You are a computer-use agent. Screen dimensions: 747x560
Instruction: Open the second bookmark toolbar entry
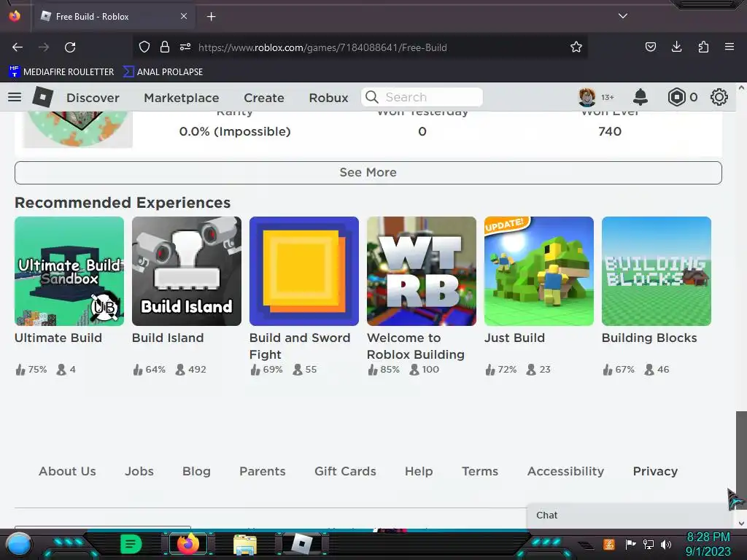click(163, 72)
